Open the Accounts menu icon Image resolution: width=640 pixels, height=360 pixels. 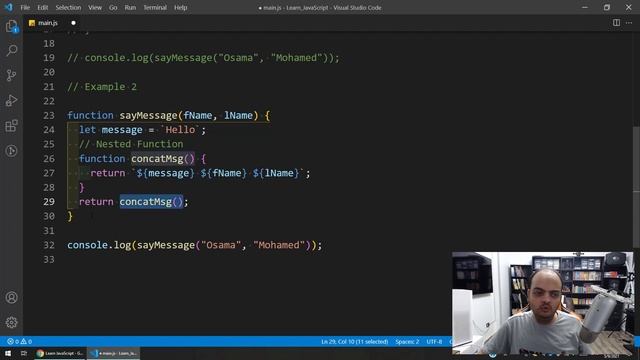[11, 298]
